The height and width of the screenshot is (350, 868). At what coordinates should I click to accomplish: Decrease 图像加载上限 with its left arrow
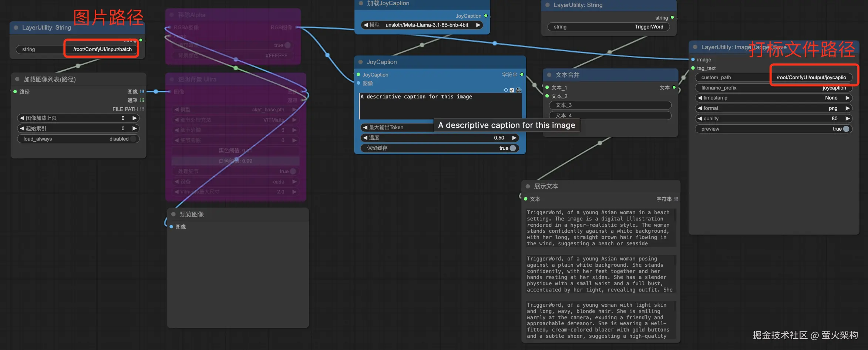tap(22, 118)
